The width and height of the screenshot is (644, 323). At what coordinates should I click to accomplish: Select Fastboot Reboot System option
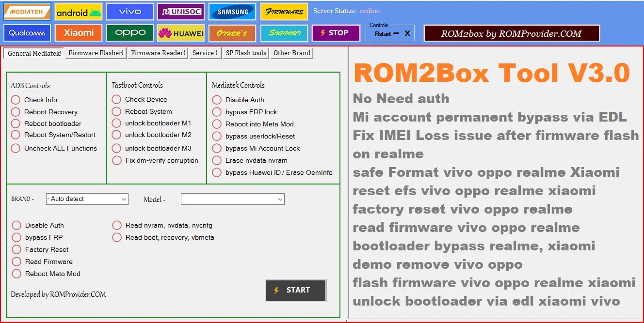click(x=142, y=111)
